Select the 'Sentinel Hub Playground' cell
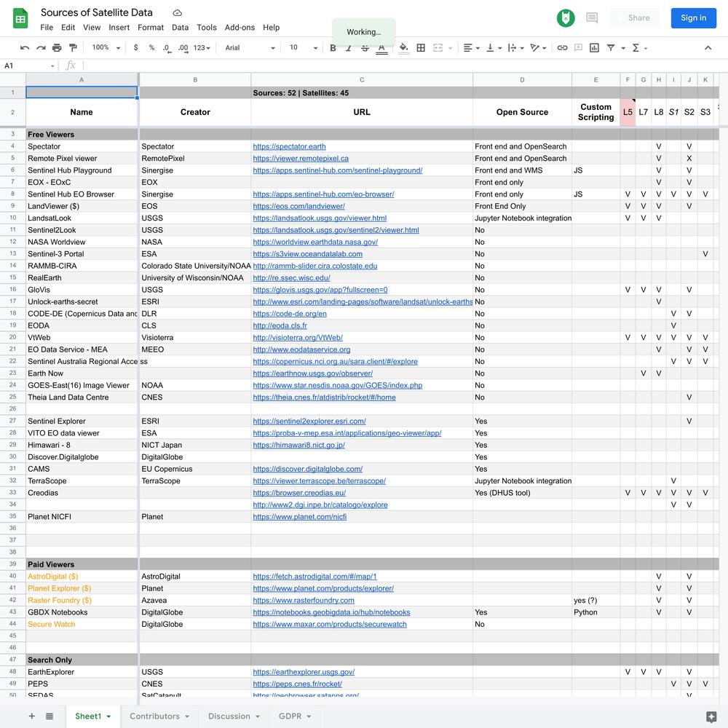The image size is (728, 728). pyautogui.click(x=82, y=170)
